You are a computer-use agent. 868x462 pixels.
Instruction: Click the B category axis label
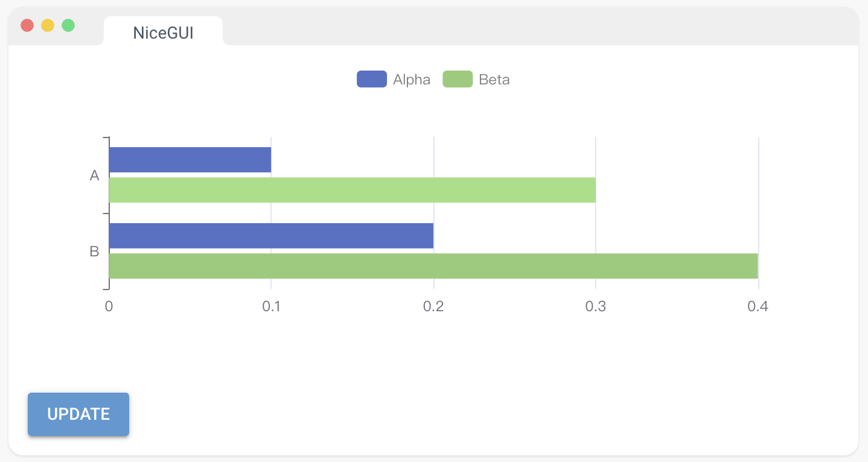[x=94, y=252]
